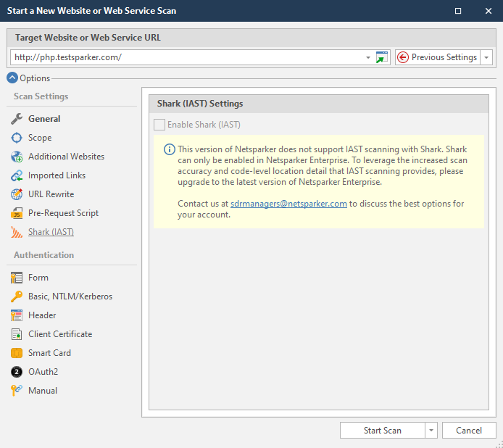Maximize the scan dialog window
Screen dimensions: 503x448
[458, 11]
